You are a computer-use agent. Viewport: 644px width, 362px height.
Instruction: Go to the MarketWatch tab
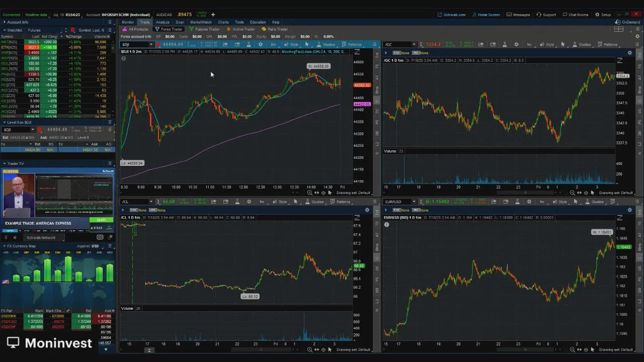(x=201, y=22)
